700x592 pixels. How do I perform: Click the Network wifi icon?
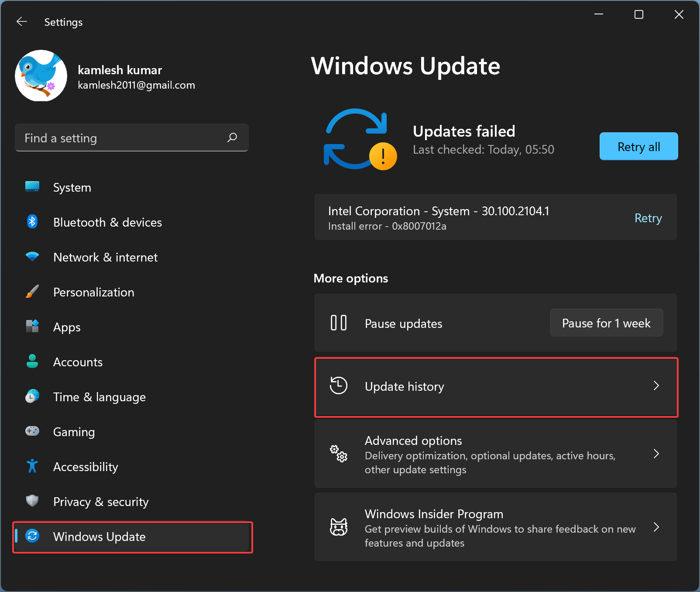[32, 257]
